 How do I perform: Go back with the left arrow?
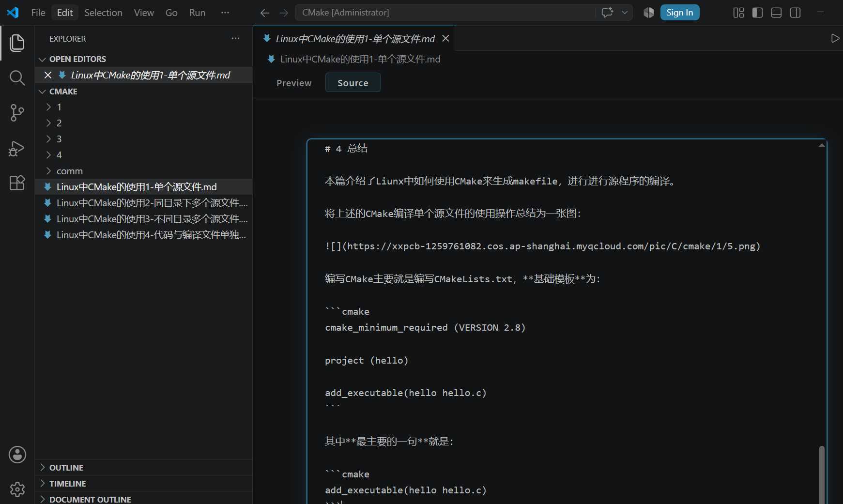click(264, 13)
